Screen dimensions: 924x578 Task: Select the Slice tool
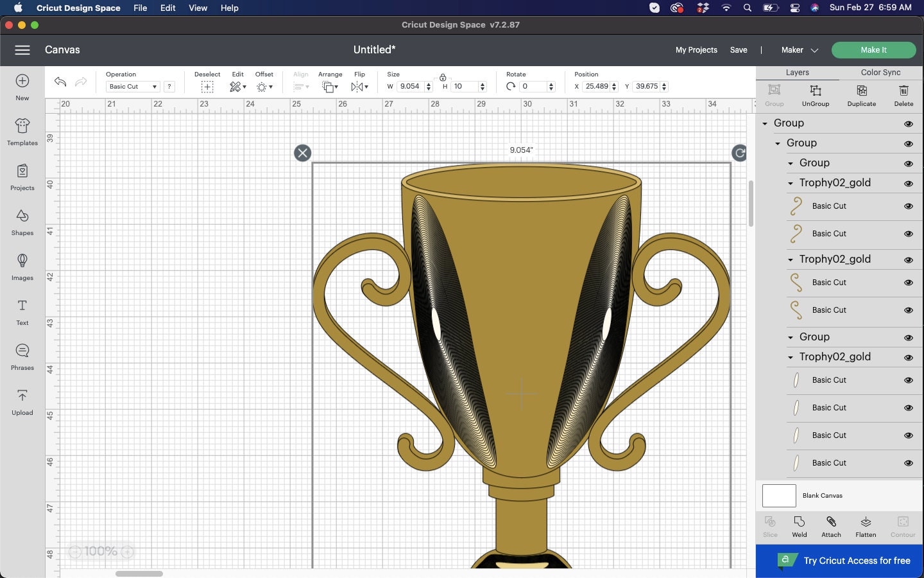769,527
